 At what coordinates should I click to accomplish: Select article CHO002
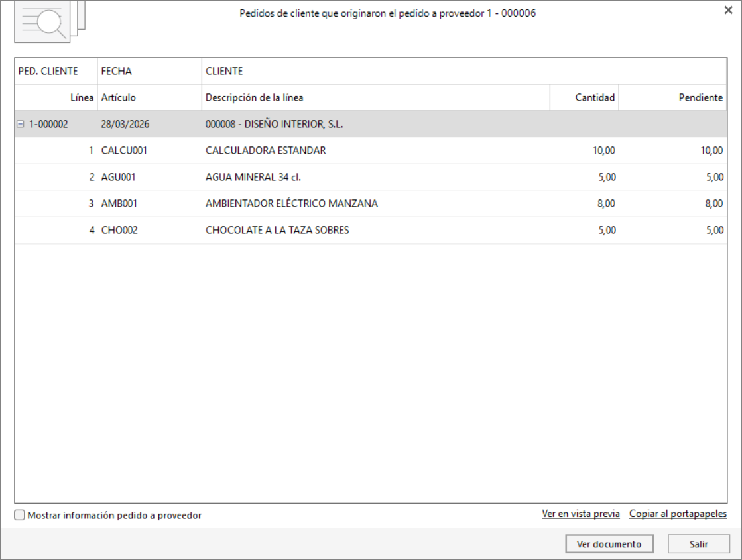tap(119, 230)
